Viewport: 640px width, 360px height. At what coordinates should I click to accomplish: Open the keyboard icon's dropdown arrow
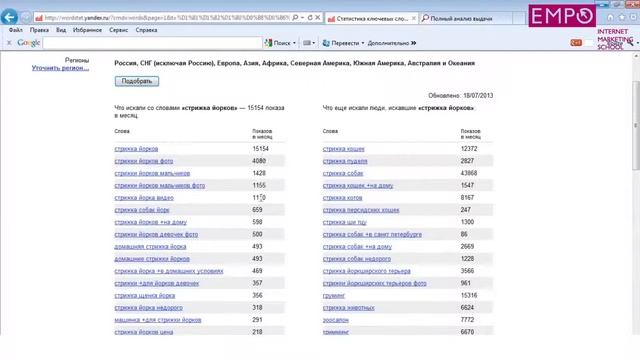[x=313, y=43]
